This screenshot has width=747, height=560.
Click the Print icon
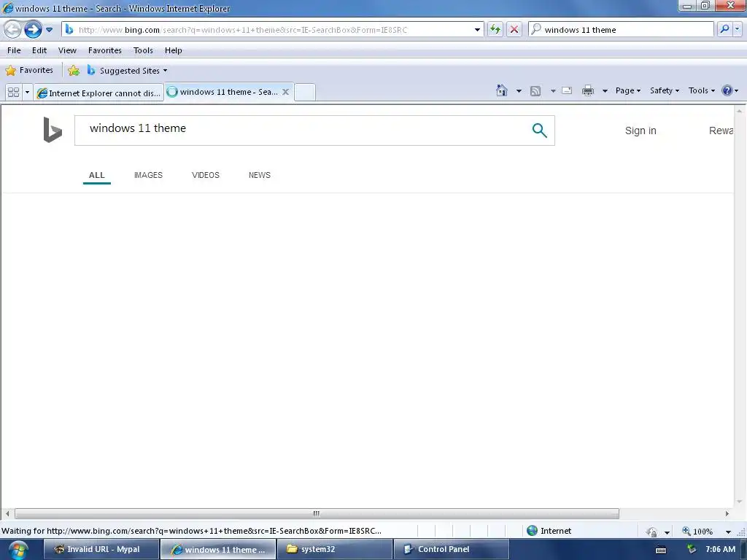pos(588,90)
